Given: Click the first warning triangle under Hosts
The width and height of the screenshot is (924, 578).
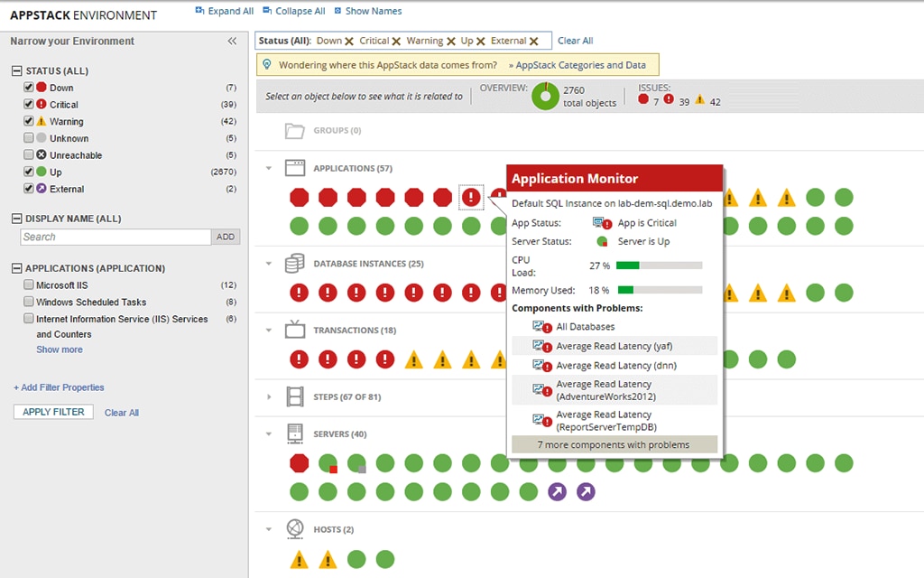Looking at the screenshot, I should point(299,559).
